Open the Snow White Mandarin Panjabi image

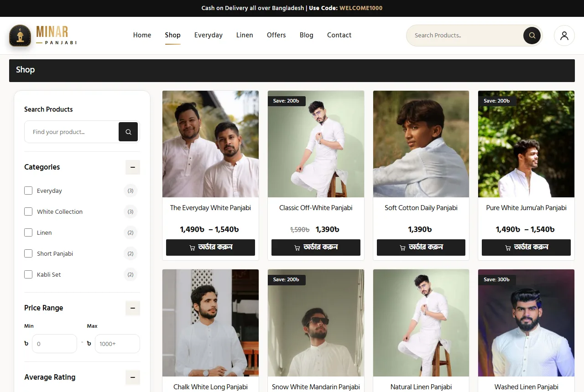click(316, 323)
